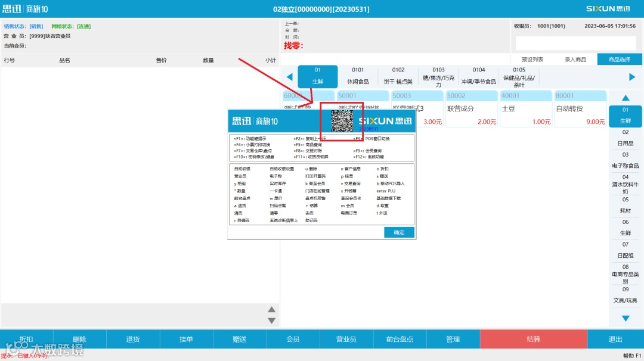Click 实时库存 in the help dialog
Screen dimensions: 644x361
click(x=278, y=184)
